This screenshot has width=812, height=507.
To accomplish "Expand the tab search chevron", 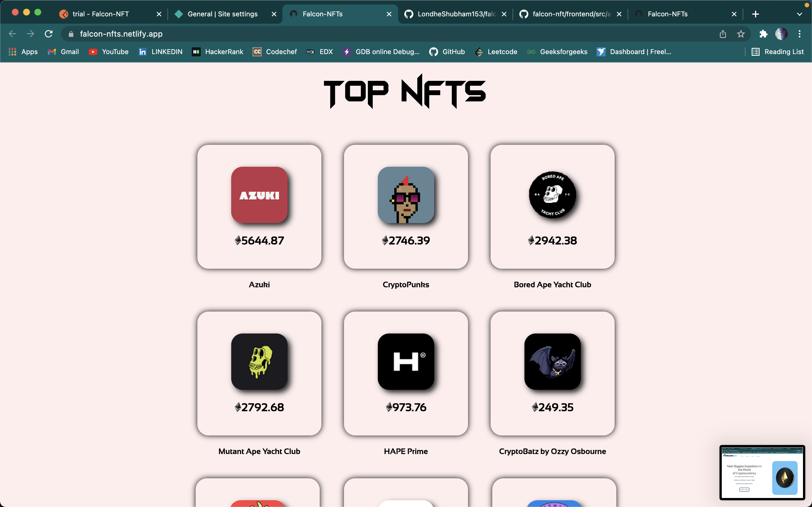I will point(799,14).
